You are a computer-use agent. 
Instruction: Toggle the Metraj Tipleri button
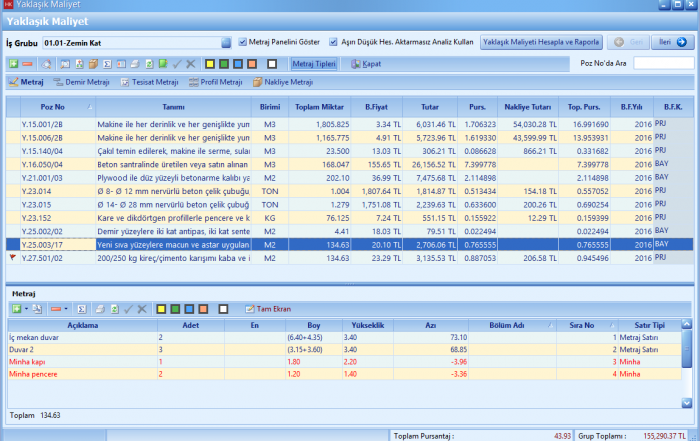[314, 63]
